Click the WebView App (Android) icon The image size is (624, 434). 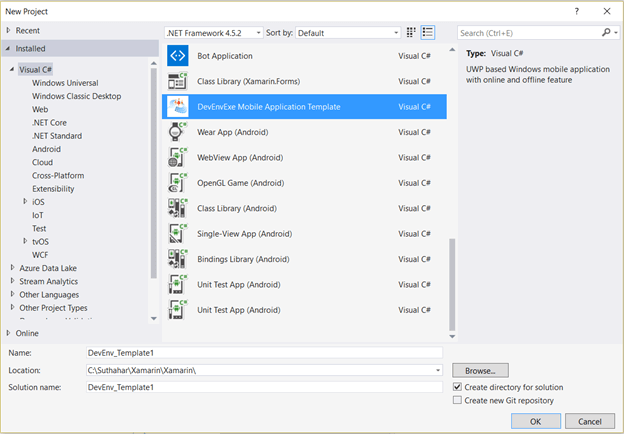coord(177,158)
